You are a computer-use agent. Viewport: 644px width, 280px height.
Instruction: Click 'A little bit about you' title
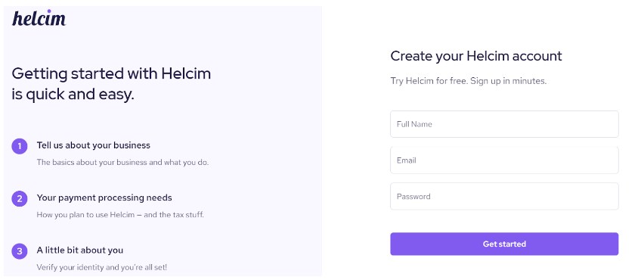(x=79, y=250)
